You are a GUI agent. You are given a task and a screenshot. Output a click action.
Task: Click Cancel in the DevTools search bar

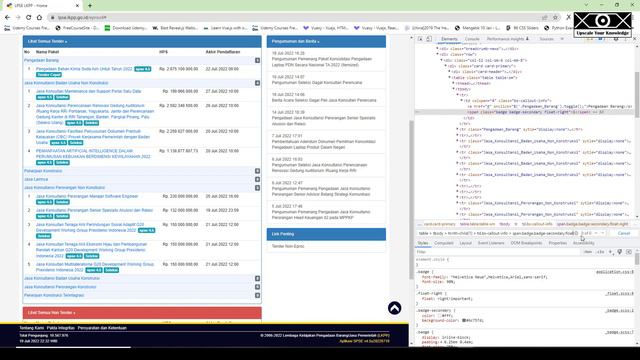[624, 233]
